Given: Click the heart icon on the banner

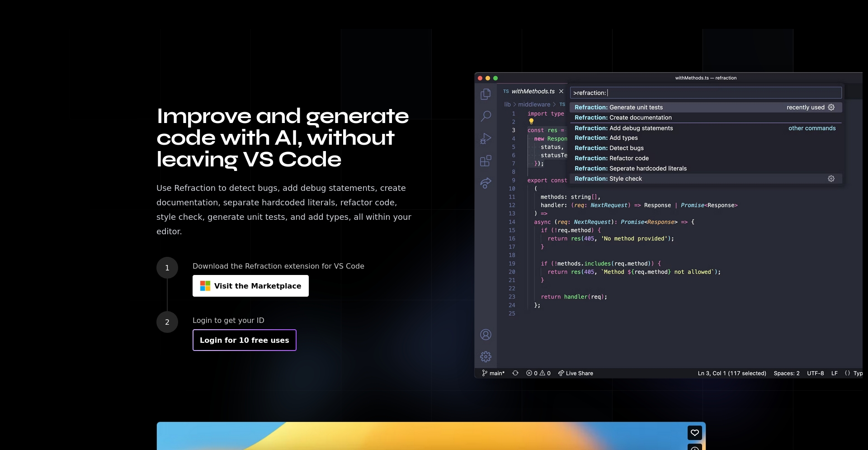Looking at the screenshot, I should click(x=695, y=433).
